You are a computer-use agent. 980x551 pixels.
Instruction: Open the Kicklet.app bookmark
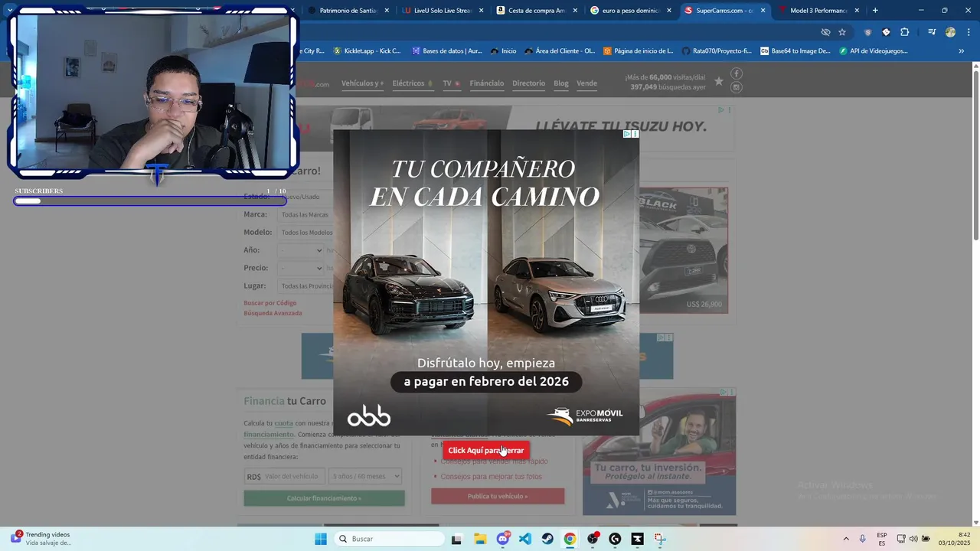coord(367,51)
